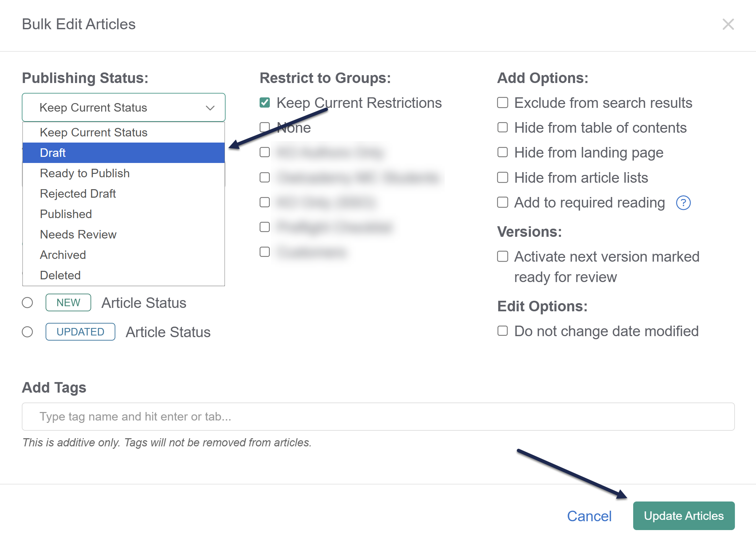Enable Exclude from search results
756x543 pixels.
pos(503,103)
